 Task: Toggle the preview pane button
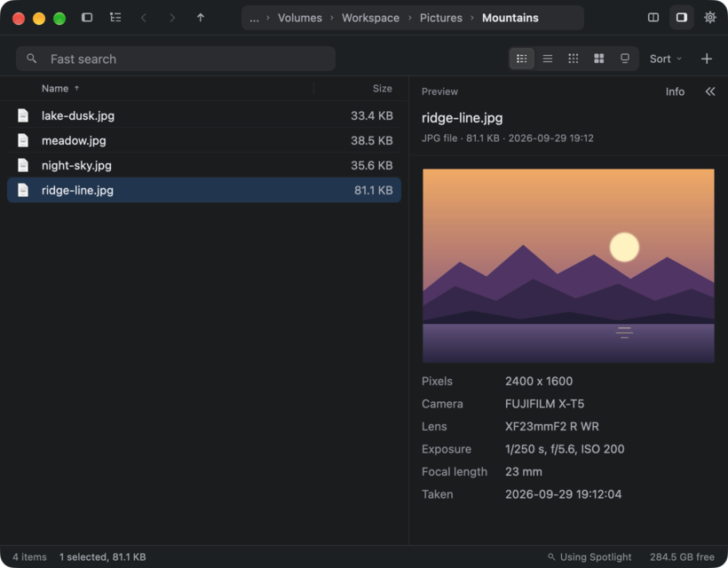tap(681, 18)
